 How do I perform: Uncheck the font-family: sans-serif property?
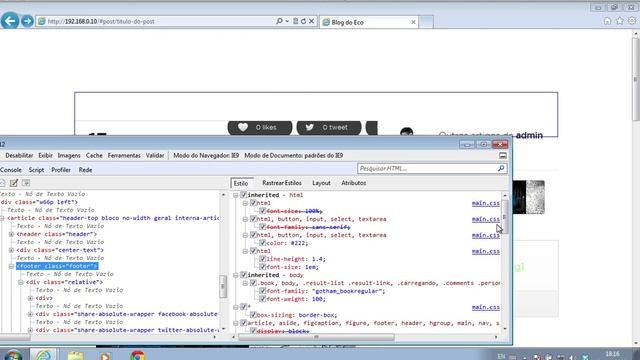pos(262,227)
